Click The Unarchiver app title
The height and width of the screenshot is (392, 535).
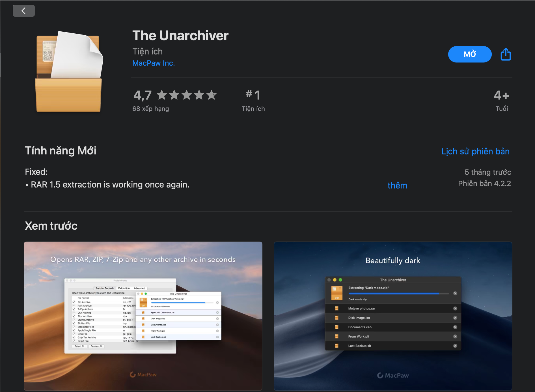coord(180,36)
